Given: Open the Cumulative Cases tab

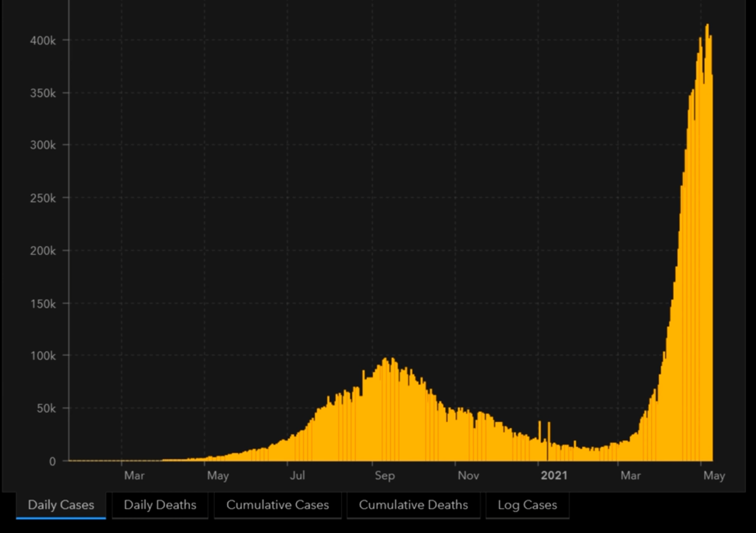Looking at the screenshot, I should pyautogui.click(x=278, y=505).
